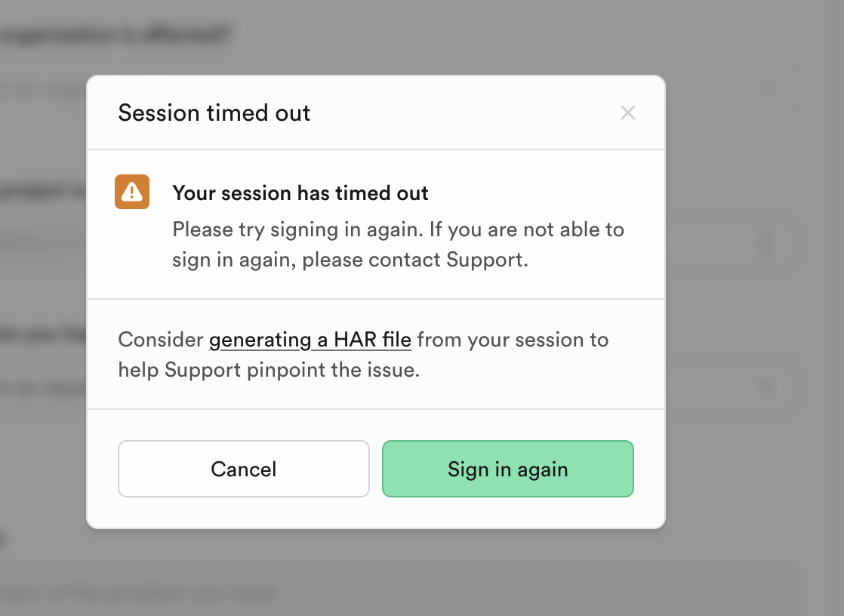
Task: Click the Session timed out dialog title
Action: pyautogui.click(x=214, y=113)
